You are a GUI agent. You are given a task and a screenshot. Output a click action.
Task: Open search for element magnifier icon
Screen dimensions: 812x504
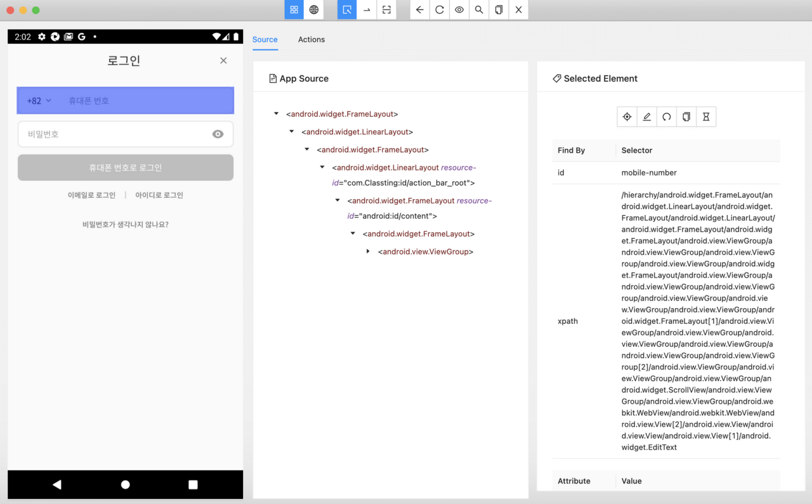(479, 10)
